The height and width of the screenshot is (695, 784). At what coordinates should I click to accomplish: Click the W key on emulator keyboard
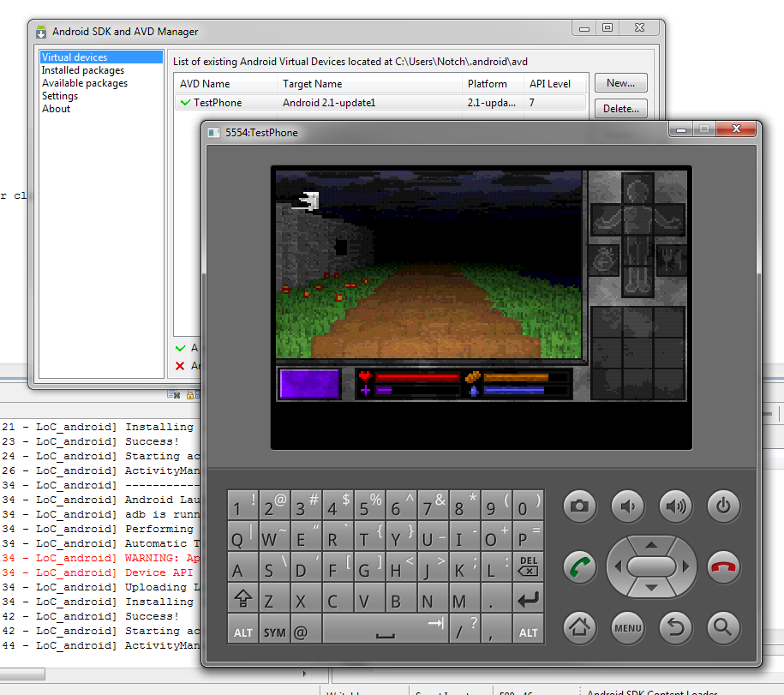click(274, 536)
